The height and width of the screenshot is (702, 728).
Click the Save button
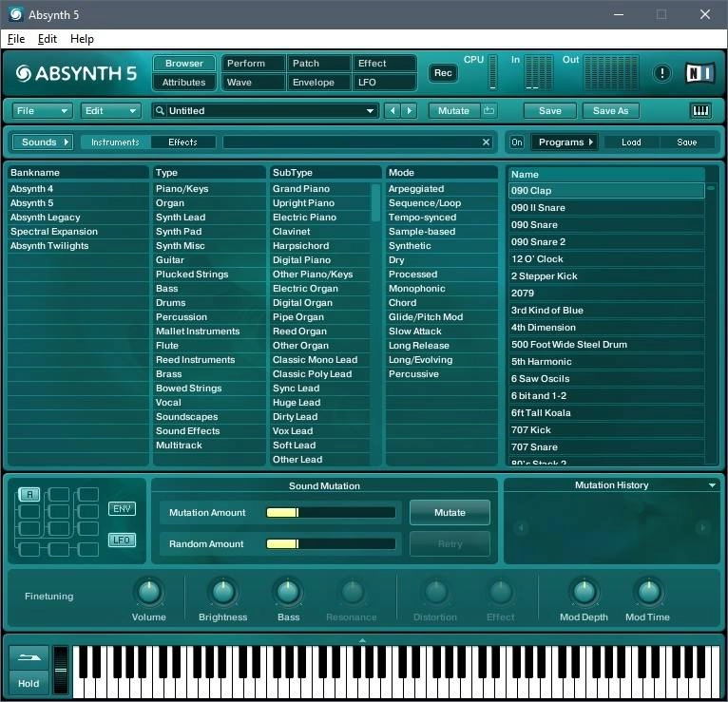[x=550, y=110]
